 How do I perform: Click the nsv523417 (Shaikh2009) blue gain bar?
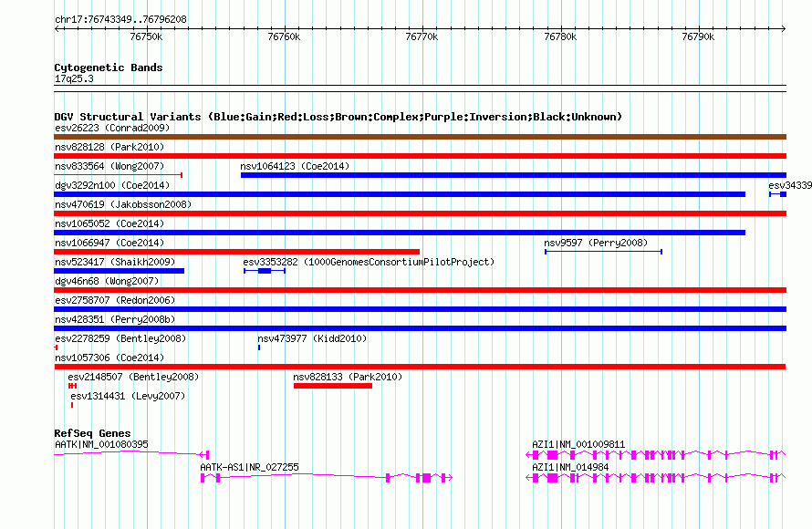point(120,271)
